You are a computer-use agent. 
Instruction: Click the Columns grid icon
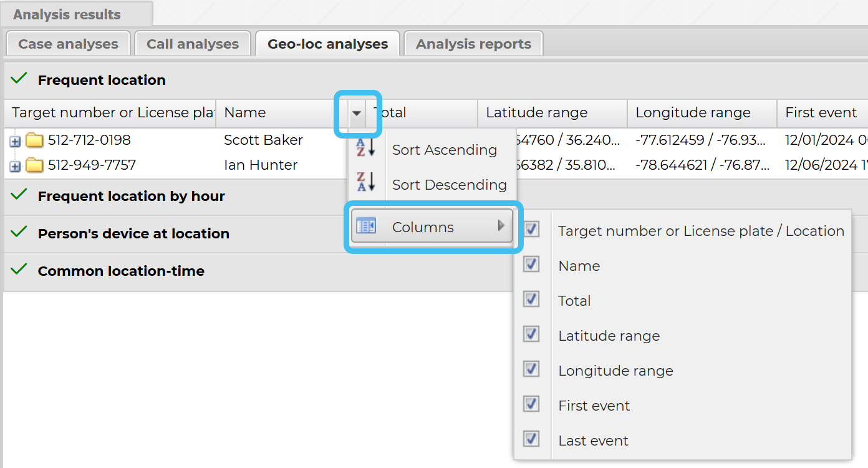click(x=365, y=225)
